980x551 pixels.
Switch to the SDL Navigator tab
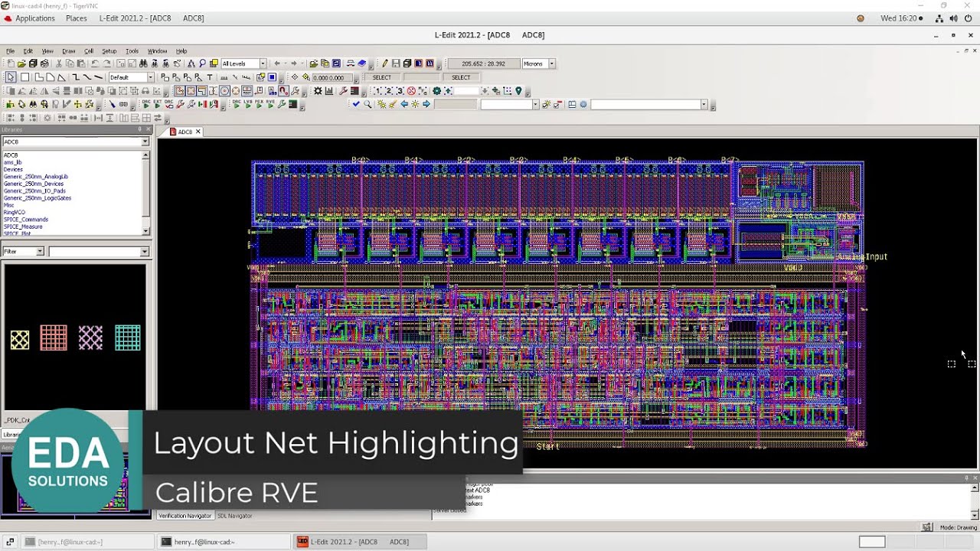point(234,516)
